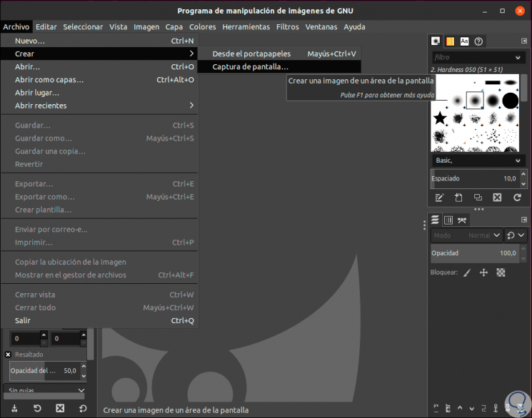532x418 pixels.
Task: Open the Herramientas menu
Action: [246, 27]
